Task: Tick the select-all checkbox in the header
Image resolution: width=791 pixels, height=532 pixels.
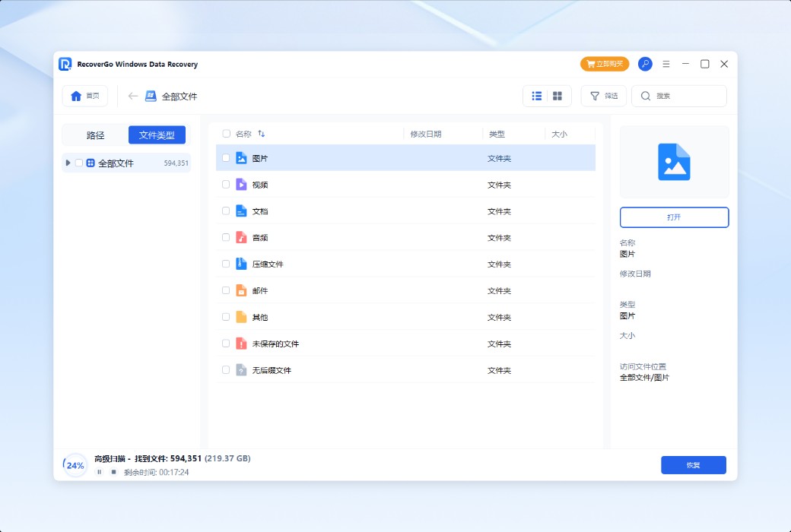Action: 226,133
